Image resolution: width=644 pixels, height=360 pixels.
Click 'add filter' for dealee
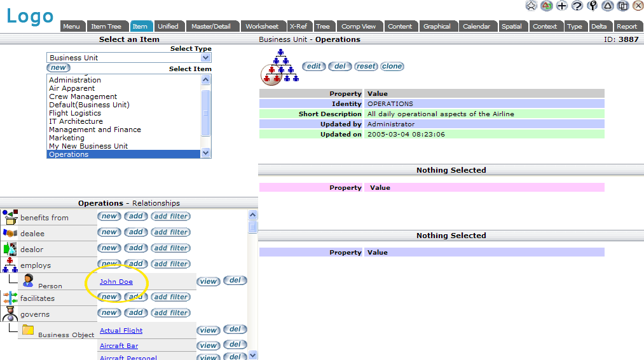170,232
